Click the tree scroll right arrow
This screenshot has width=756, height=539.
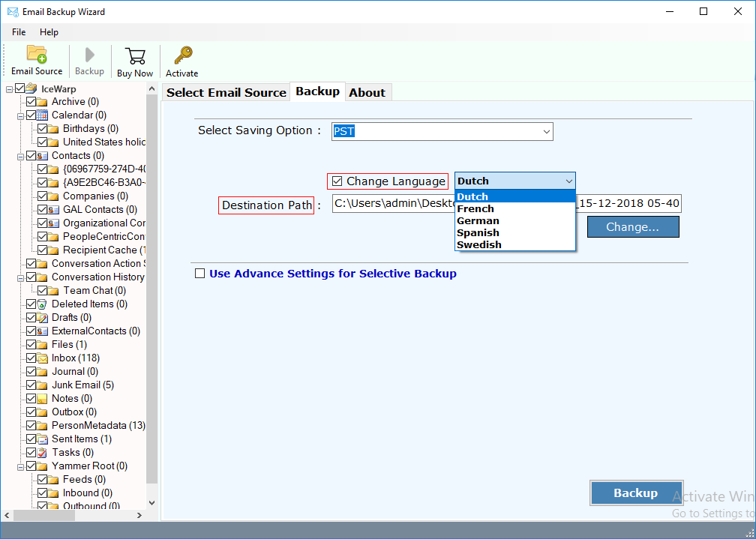click(139, 515)
